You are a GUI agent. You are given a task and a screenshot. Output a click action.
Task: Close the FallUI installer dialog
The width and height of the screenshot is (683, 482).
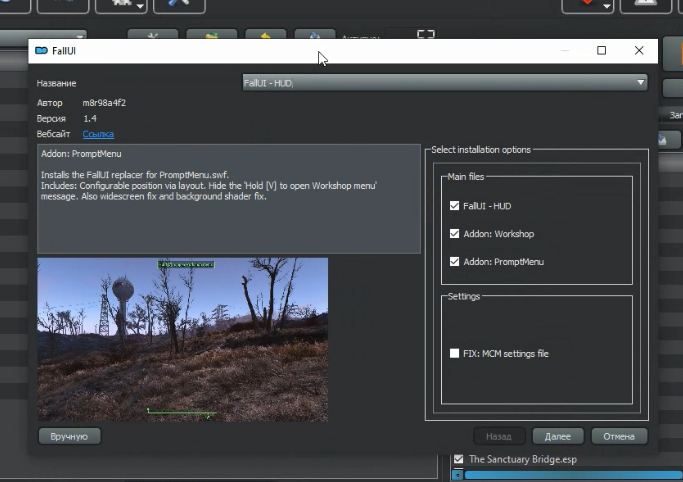639,51
